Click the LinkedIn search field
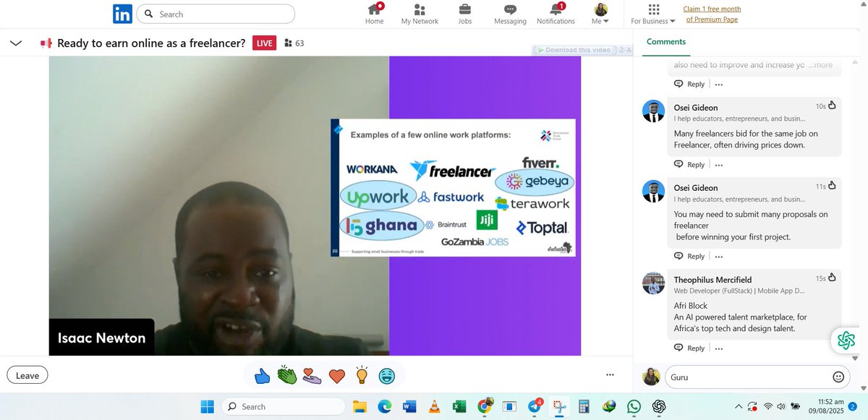 coord(216,14)
